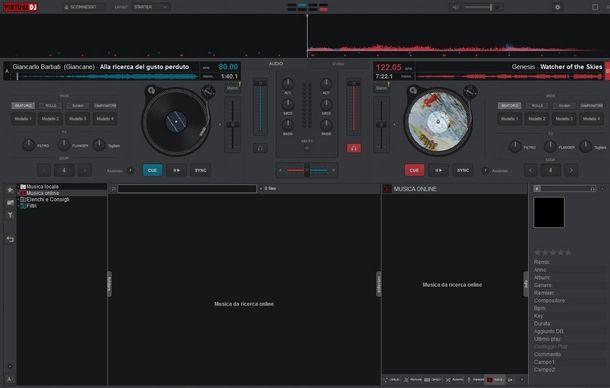Open the layout STARTER dropdown

(150, 7)
